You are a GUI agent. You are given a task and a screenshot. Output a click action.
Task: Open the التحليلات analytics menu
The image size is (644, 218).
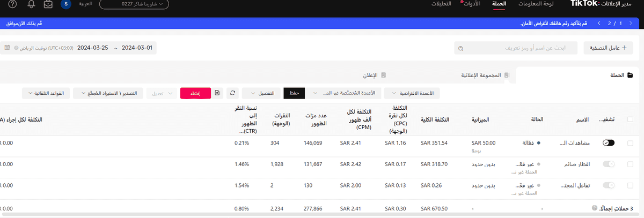(442, 4)
